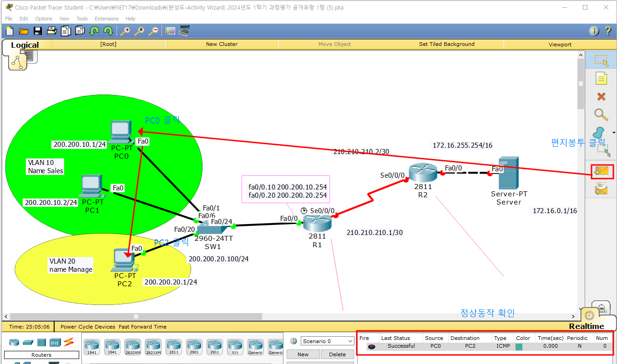Click the Redo green arrow icon
617x364 pixels.
point(108,31)
